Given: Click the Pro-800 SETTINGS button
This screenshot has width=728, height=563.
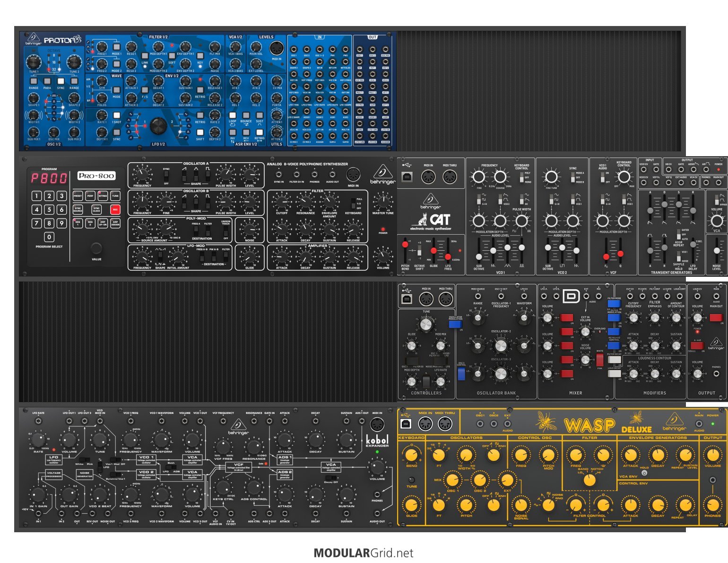Looking at the screenshot, I should click(x=103, y=195).
